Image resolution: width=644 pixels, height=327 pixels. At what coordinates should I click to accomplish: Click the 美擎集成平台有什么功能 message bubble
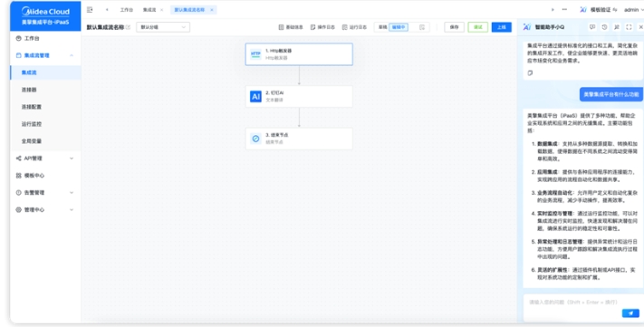[611, 94]
